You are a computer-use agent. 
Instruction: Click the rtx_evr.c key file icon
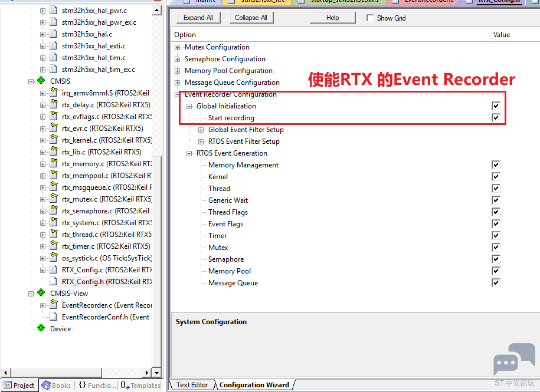point(54,127)
